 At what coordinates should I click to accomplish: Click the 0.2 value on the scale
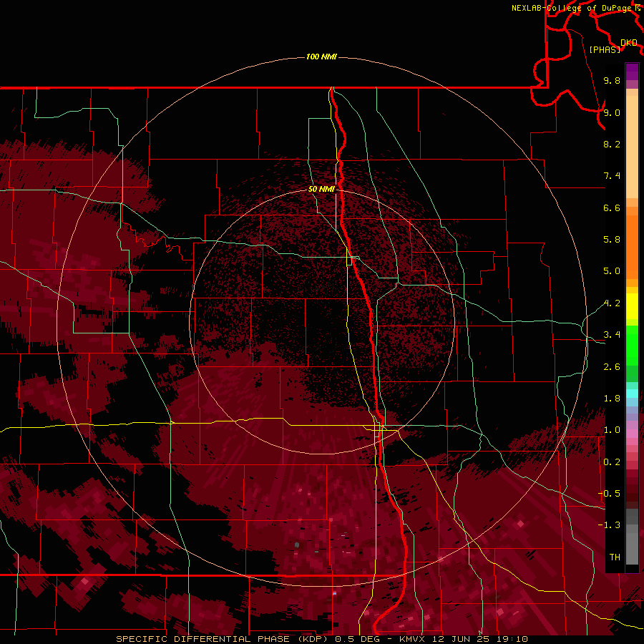tap(612, 462)
